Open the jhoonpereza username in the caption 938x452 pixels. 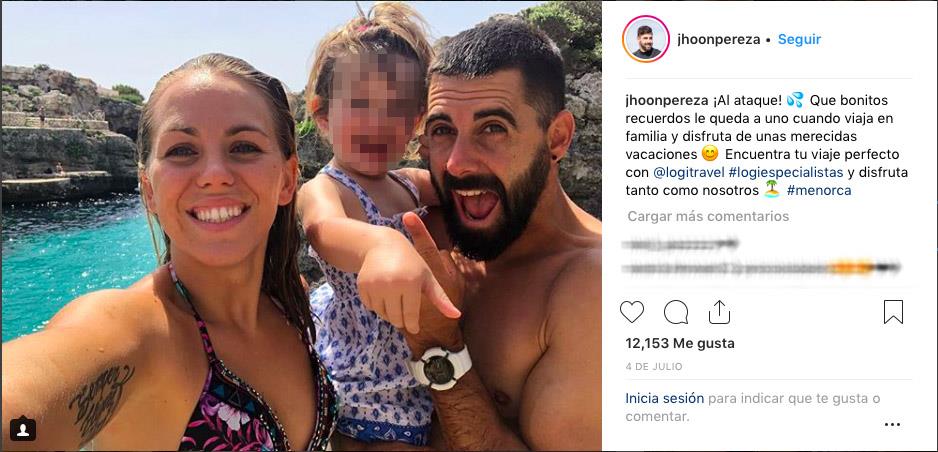(x=664, y=100)
